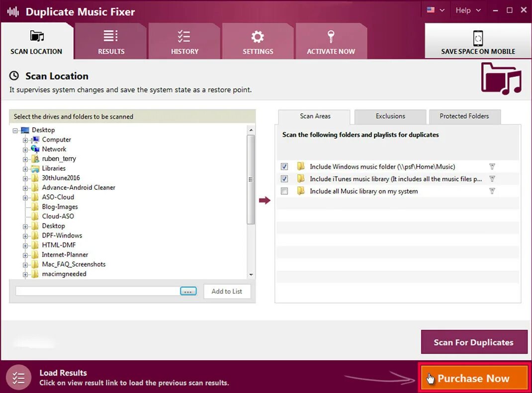Click the HTML-DMF folder icon

[x=35, y=245]
